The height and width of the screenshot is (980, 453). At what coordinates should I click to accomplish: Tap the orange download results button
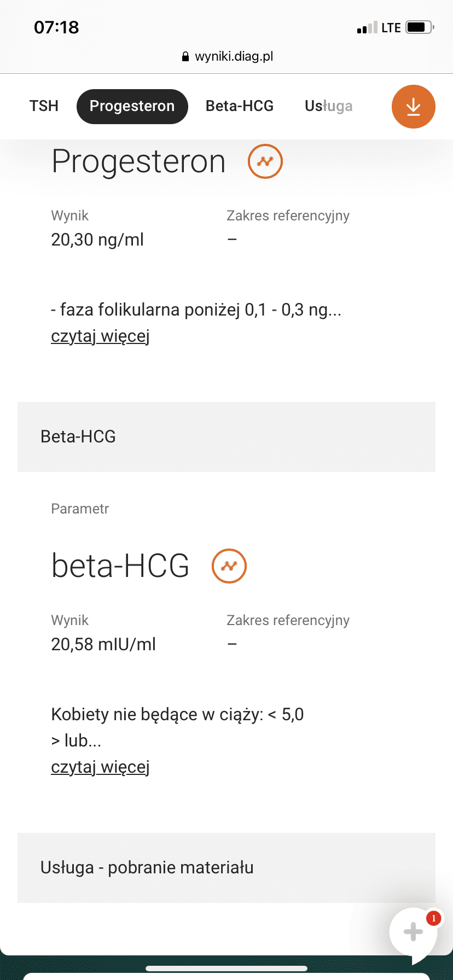pos(413,107)
